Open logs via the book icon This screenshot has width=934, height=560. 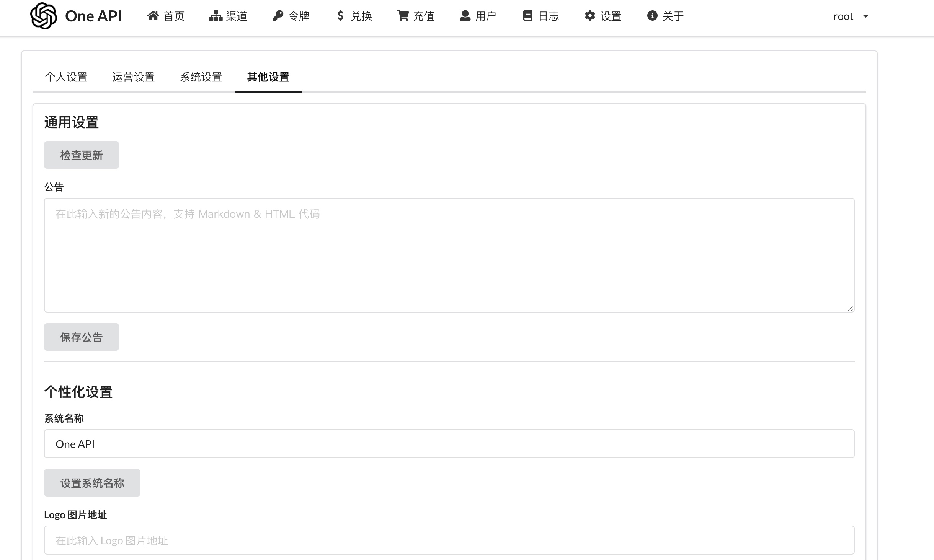(527, 16)
